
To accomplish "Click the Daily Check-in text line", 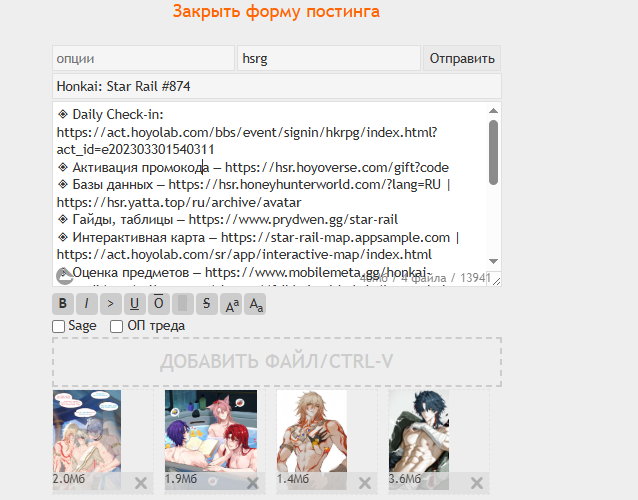I will (x=110, y=115).
